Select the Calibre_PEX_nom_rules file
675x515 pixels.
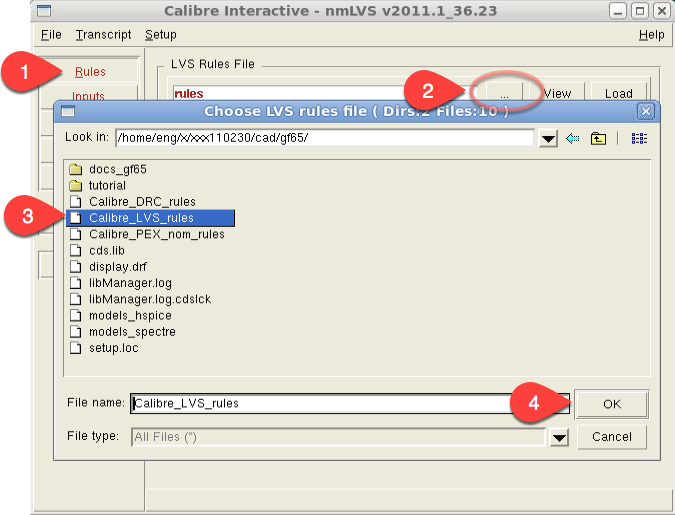[156, 234]
